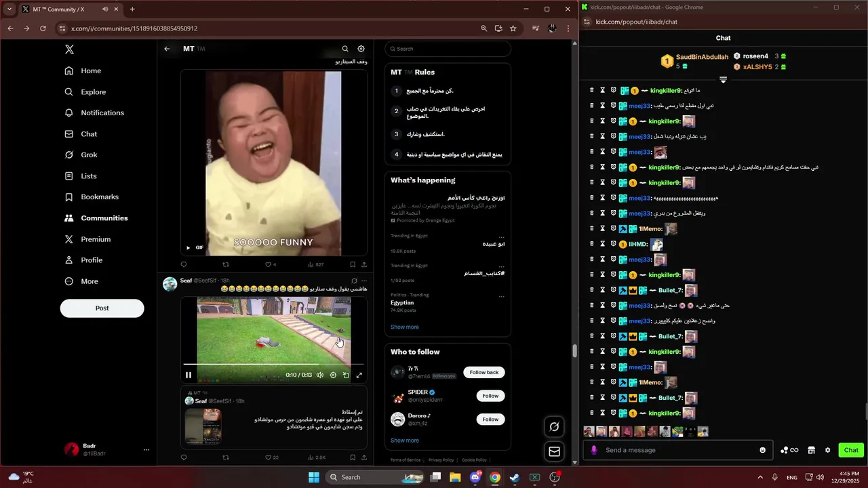
Task: Open Chat in X sidebar
Action: pos(81,134)
